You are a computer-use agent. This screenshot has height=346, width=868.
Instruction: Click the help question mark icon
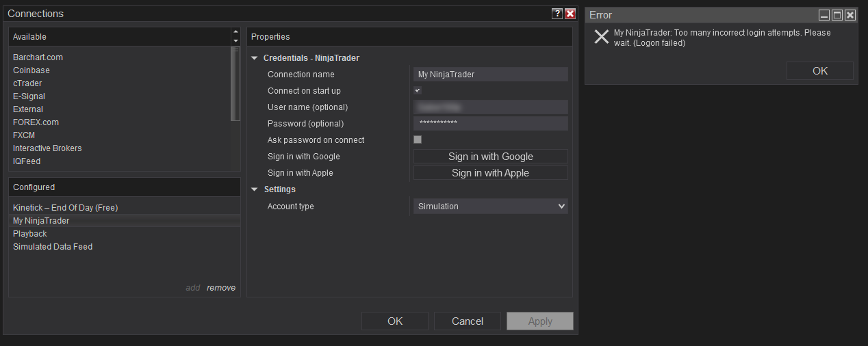557,14
